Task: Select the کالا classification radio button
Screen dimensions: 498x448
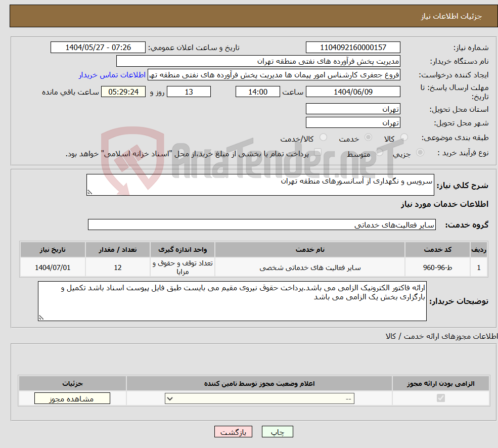Action: pyautogui.click(x=403, y=137)
